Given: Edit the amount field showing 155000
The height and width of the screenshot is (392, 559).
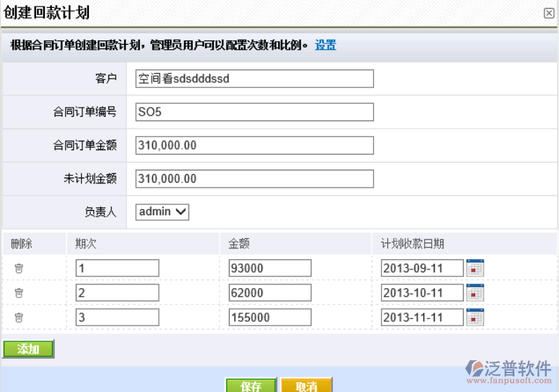Looking at the screenshot, I should click(270, 317).
